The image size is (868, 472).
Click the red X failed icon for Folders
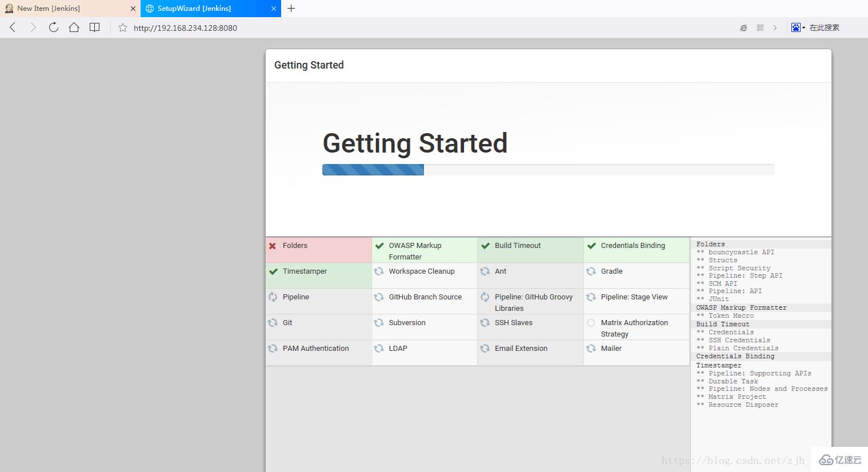click(273, 246)
